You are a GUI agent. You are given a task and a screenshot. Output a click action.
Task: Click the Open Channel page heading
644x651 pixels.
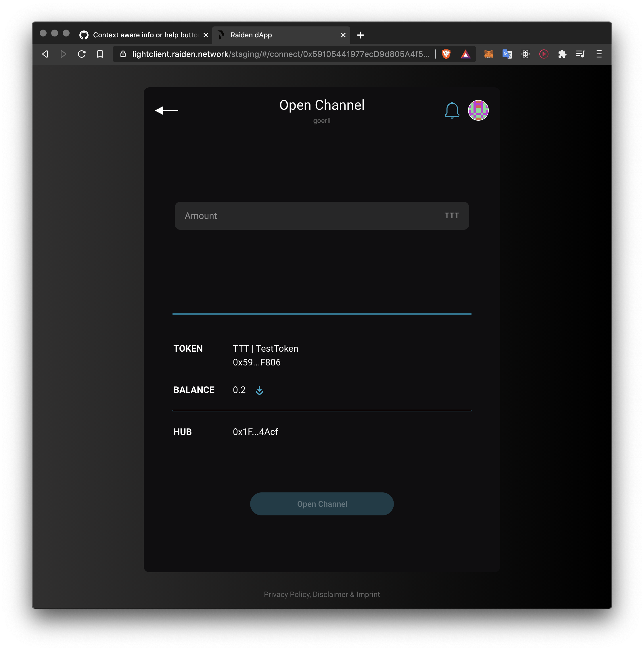coord(322,105)
